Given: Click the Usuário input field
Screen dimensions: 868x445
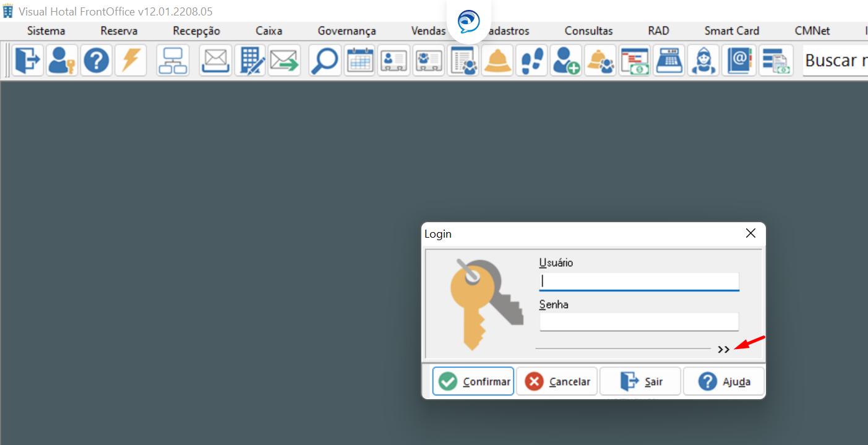Looking at the screenshot, I should click(x=639, y=281).
